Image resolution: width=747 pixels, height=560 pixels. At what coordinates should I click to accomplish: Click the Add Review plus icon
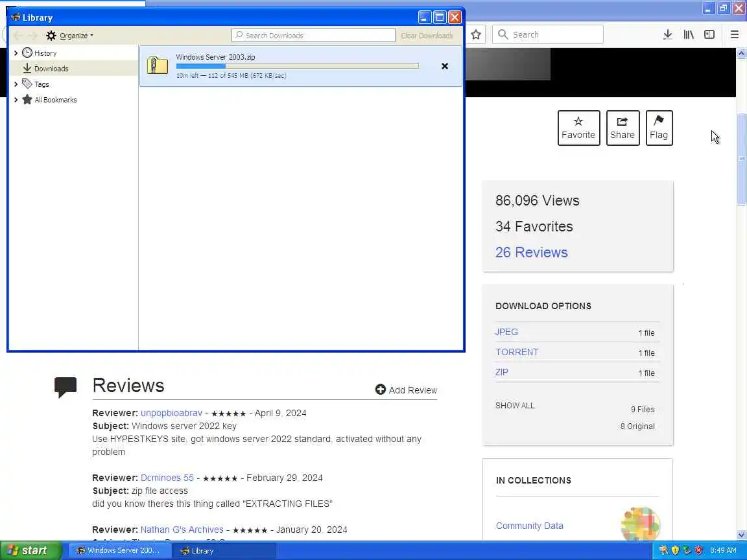pos(380,390)
